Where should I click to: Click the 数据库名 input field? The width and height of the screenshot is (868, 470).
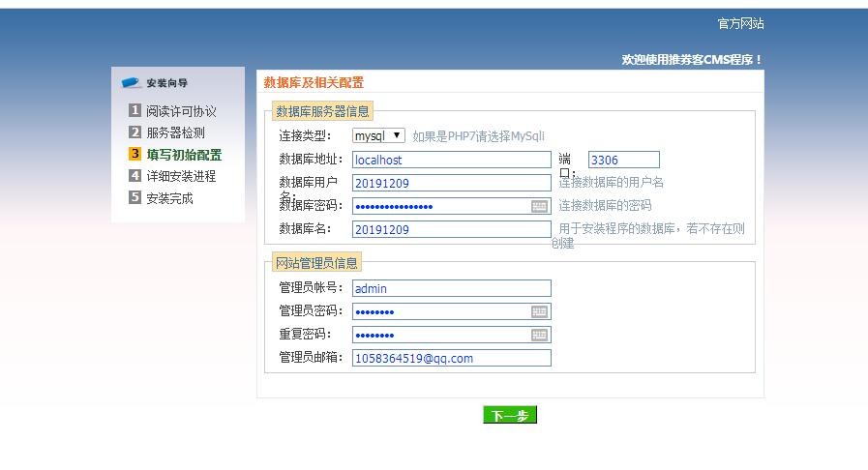451,229
